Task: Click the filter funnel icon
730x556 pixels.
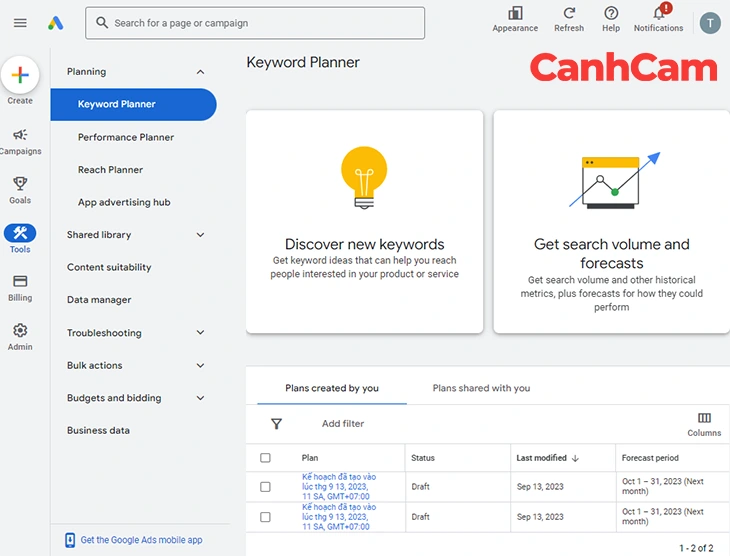Action: (277, 424)
